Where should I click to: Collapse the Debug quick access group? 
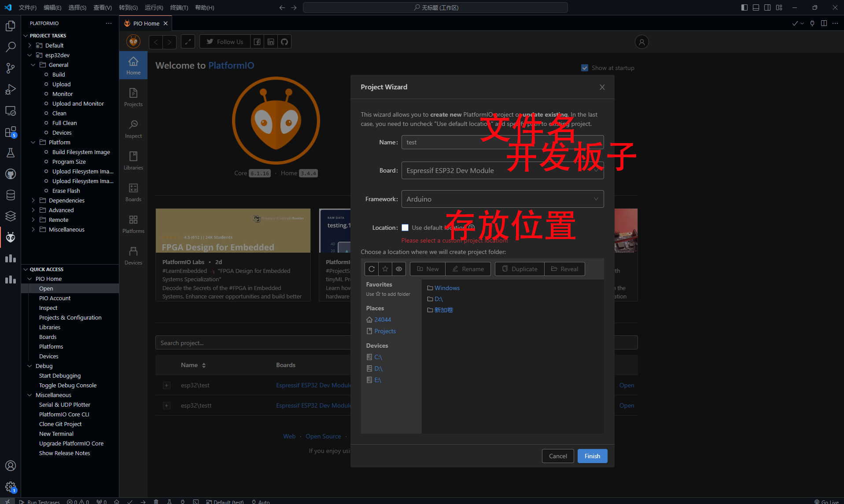coord(29,366)
